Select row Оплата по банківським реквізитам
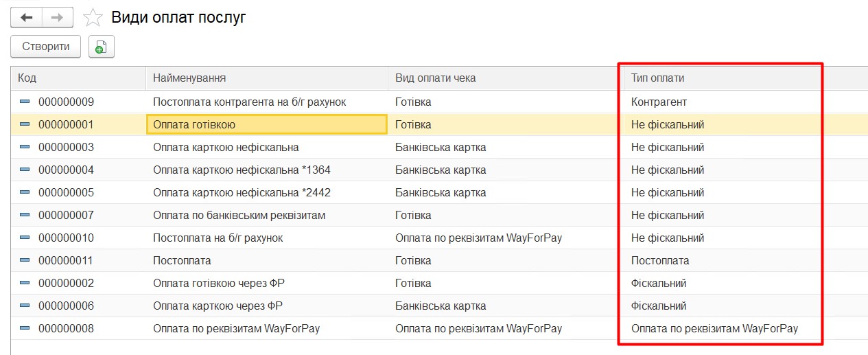 coord(239,215)
